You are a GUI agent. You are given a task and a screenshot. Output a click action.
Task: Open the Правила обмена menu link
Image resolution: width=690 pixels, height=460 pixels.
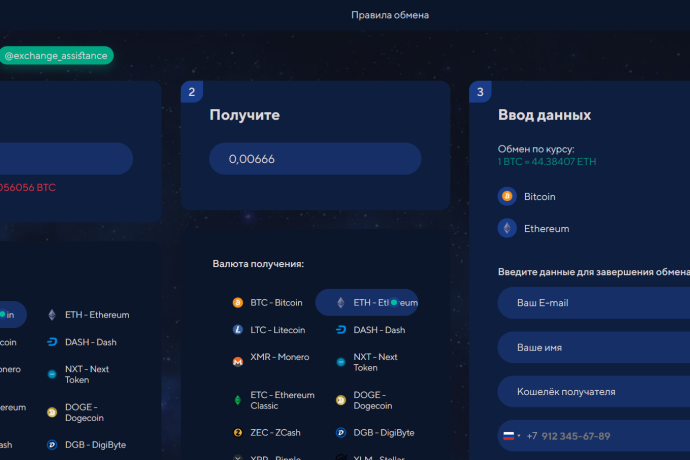coord(390,15)
